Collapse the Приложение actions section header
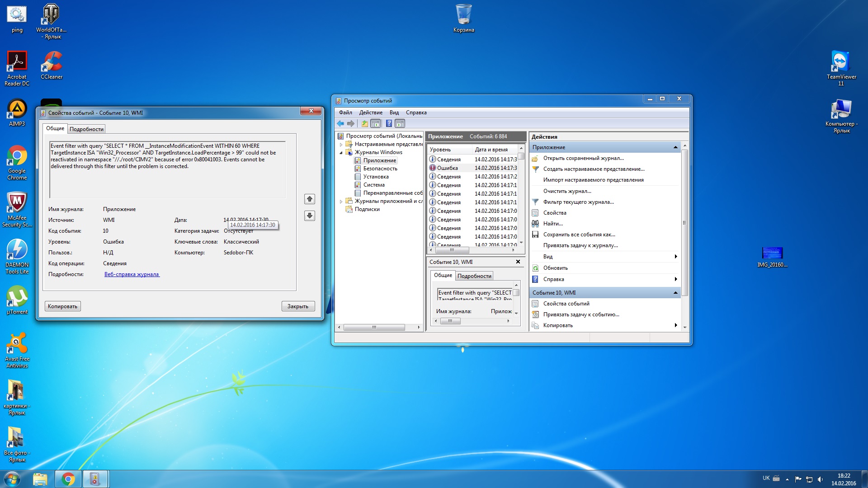Screen dimensions: 868x488 tap(675, 147)
